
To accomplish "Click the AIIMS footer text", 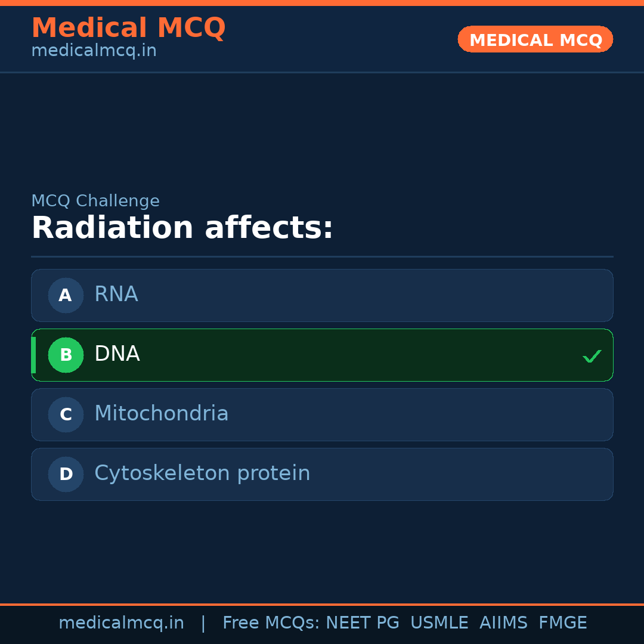I will coord(504,622).
